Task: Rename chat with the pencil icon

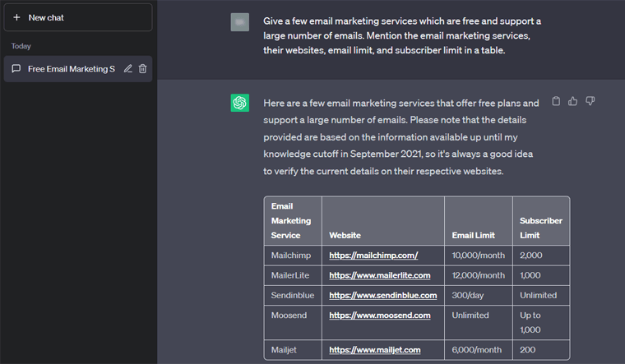Action: click(127, 69)
